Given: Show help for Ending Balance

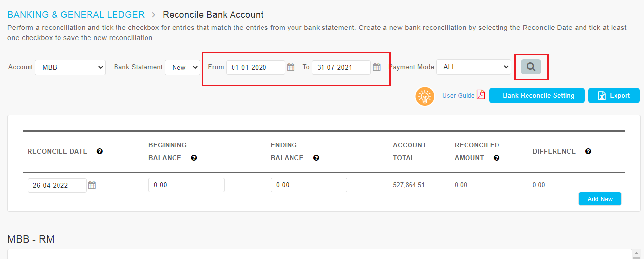Looking at the screenshot, I should [x=316, y=158].
